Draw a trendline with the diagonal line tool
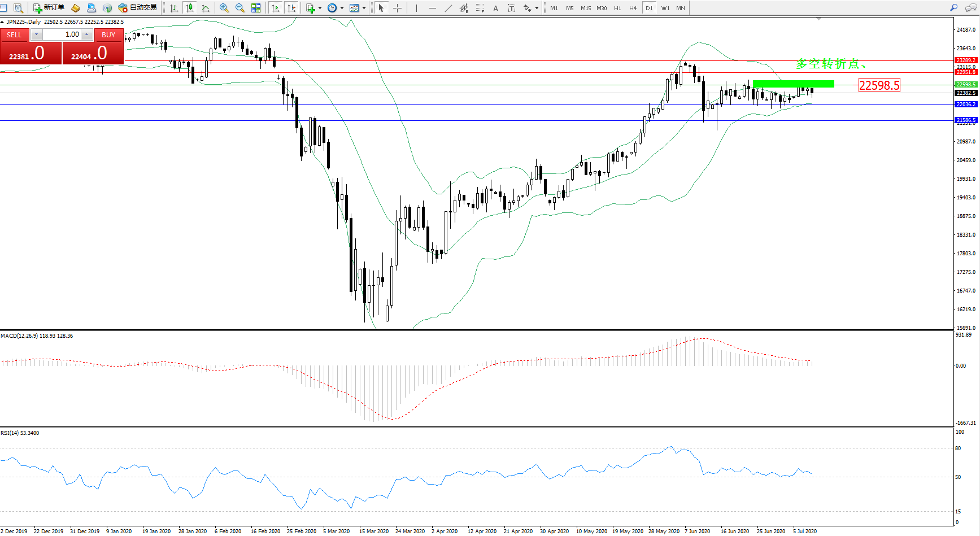Image resolution: width=980 pixels, height=536 pixels. (x=448, y=8)
